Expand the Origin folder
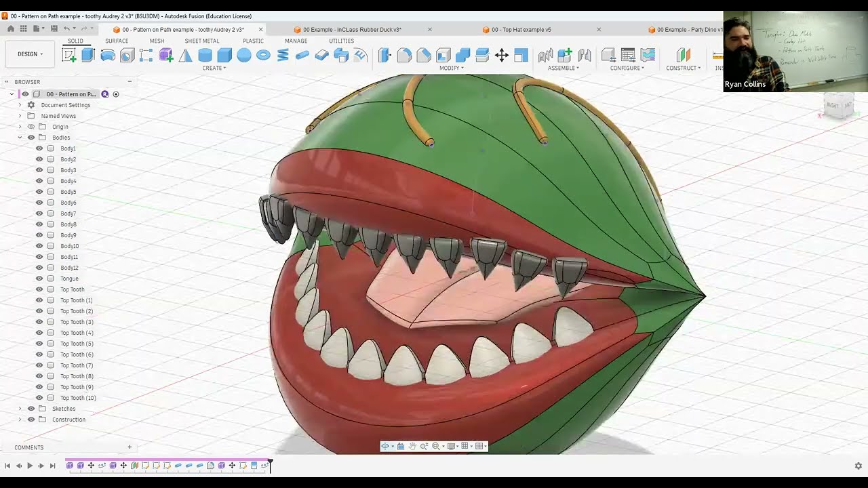Viewport: 868px width, 488px height. coord(20,127)
